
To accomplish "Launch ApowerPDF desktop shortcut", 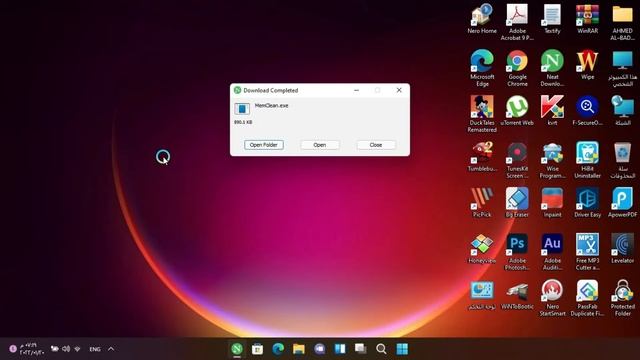I will pos(622,202).
